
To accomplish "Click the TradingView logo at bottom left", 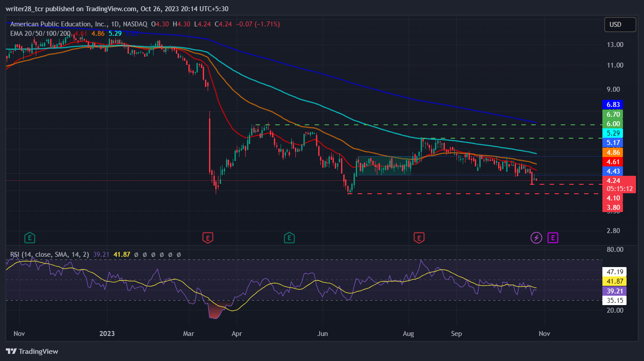I will coord(32,351).
